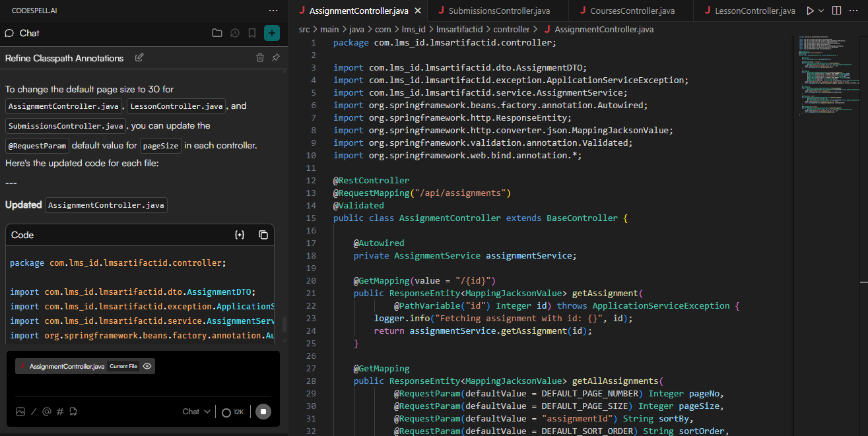Click the 12K token usage indicator

[x=232, y=412]
